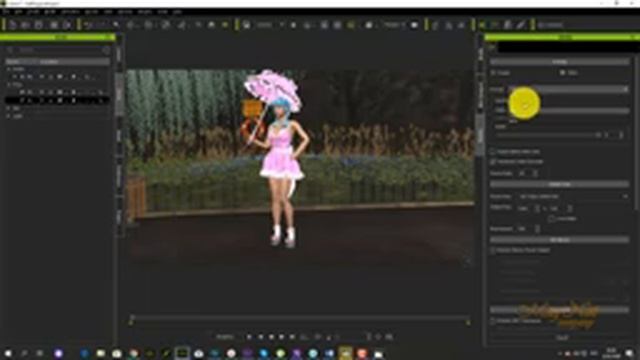Click the timeline scrubber track below the viewport
Screen dimensions: 640x360
pyautogui.click(x=300, y=318)
